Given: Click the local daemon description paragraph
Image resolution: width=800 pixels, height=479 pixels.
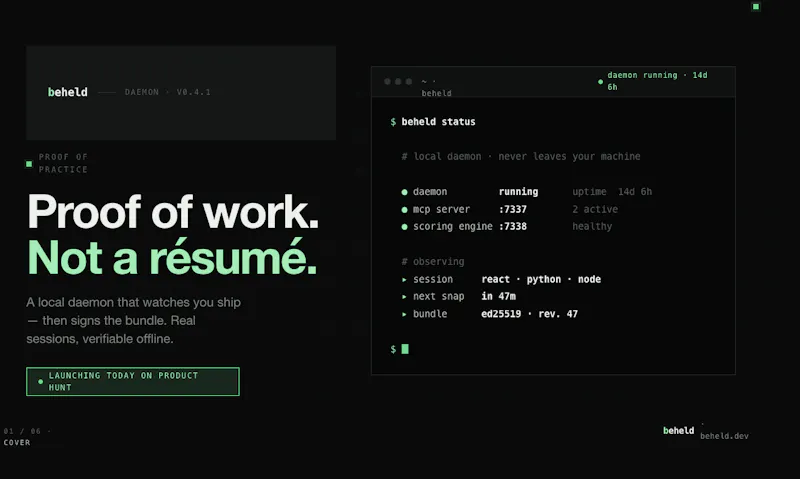Looking at the screenshot, I should pyautogui.click(x=133, y=320).
